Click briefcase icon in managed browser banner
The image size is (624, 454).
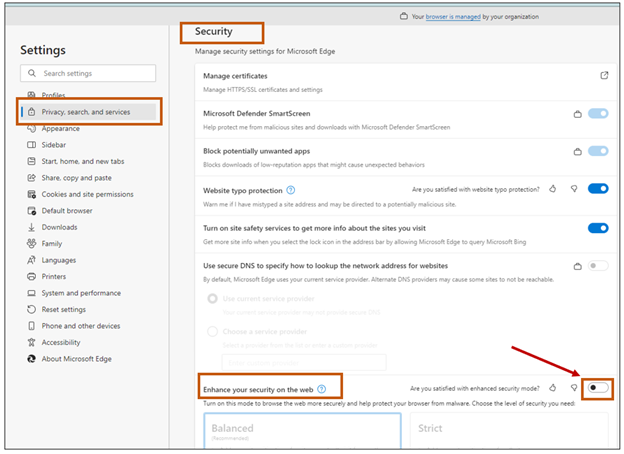pyautogui.click(x=404, y=16)
